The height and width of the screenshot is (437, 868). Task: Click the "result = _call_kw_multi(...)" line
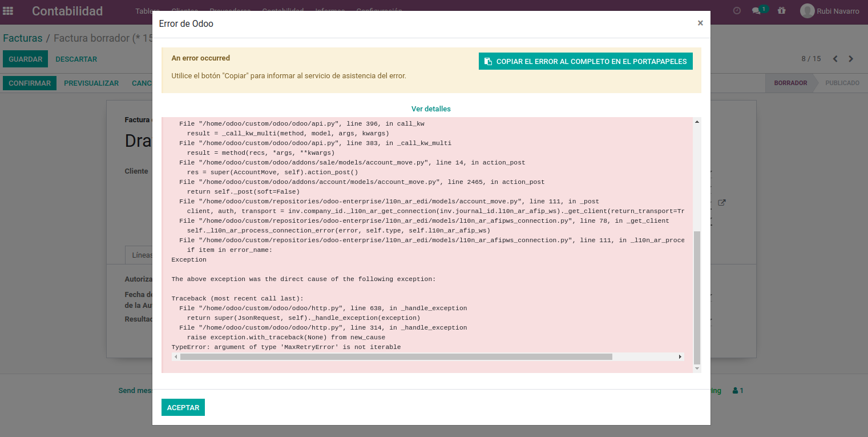pos(288,134)
